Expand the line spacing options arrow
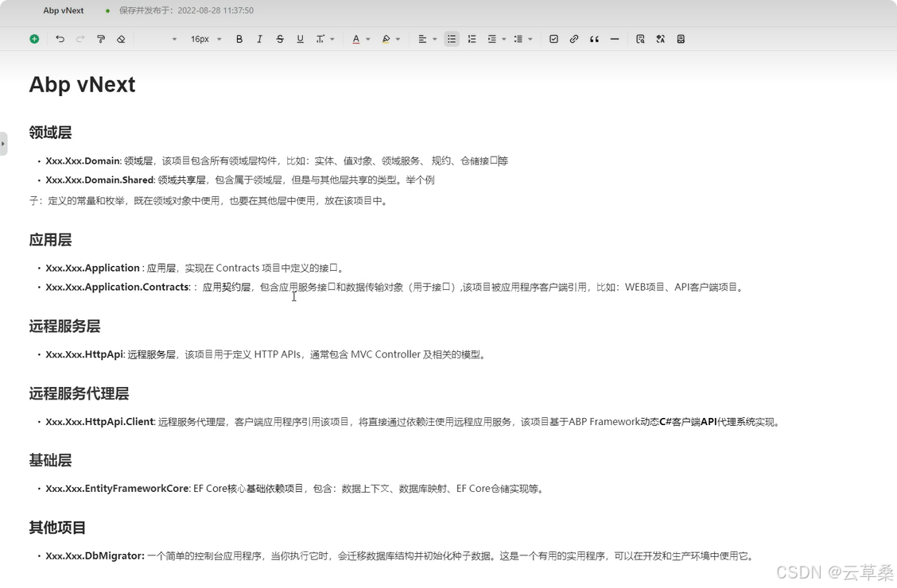 click(x=530, y=40)
